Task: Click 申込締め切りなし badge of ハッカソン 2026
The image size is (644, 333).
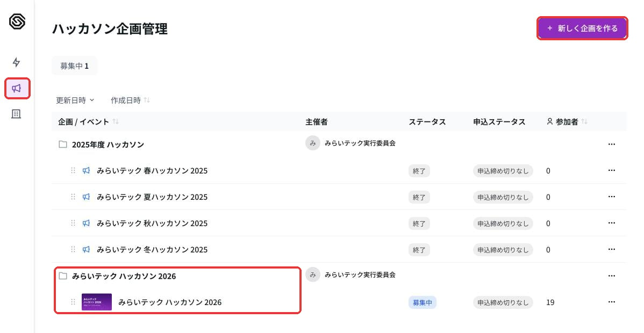Action: point(503,302)
